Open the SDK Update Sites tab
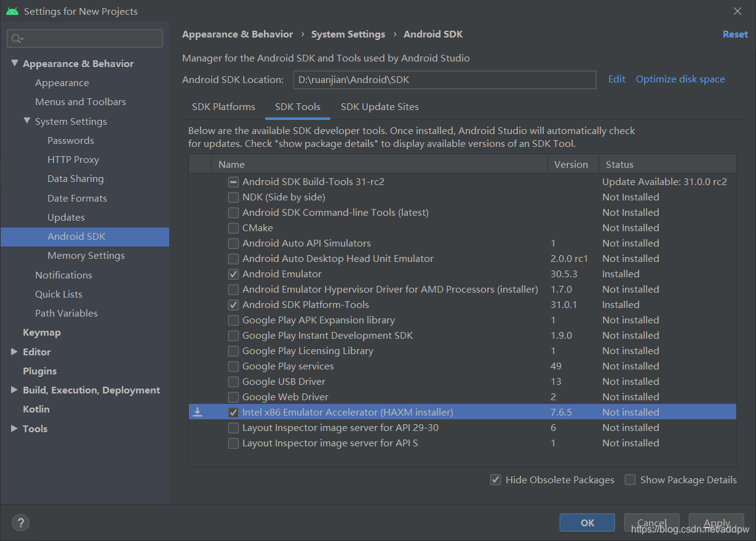756x541 pixels. [x=380, y=107]
